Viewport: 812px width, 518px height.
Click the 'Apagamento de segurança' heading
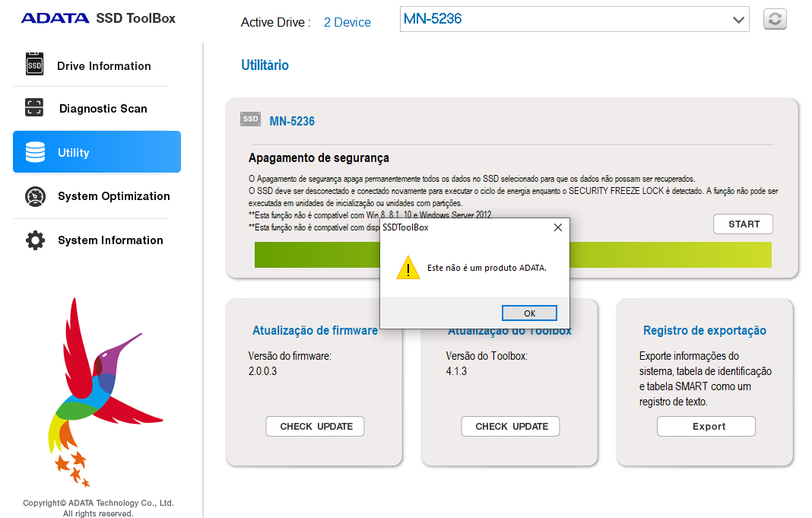(x=319, y=157)
